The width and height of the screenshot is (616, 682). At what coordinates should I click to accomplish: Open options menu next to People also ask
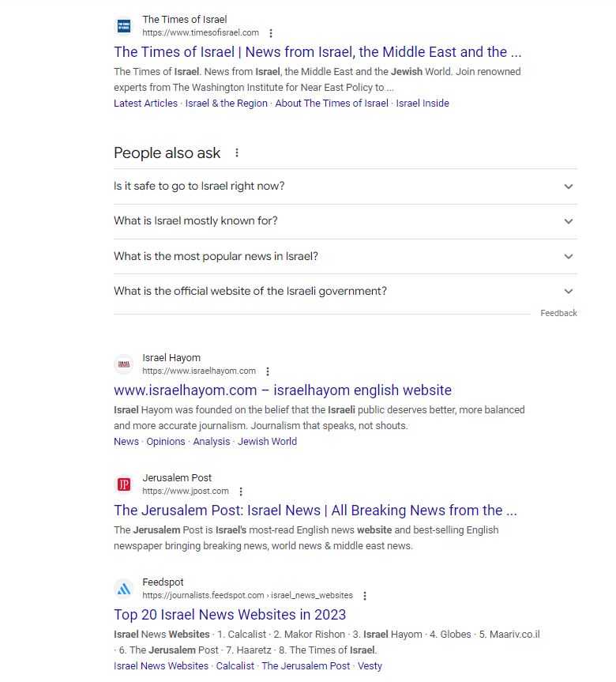point(236,153)
